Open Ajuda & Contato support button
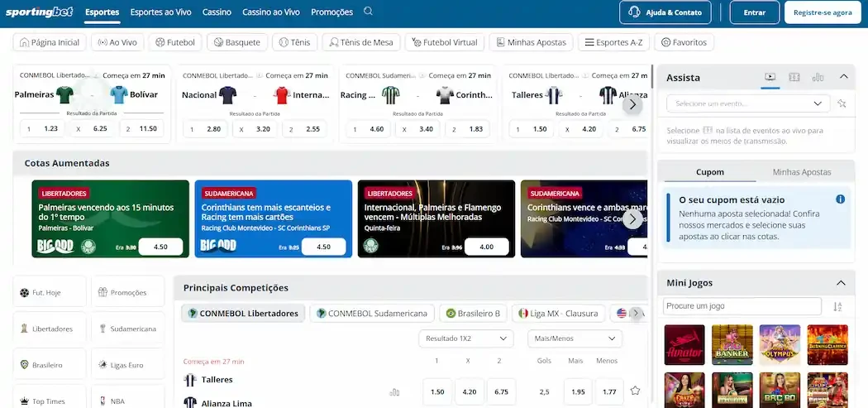Viewport: 868px width, 408px height. 665,12
